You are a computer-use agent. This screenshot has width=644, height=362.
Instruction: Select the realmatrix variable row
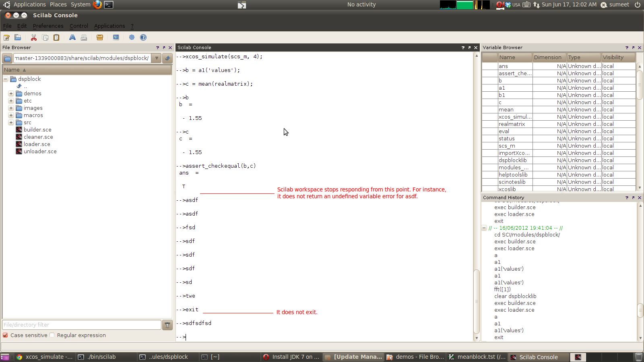(559, 124)
